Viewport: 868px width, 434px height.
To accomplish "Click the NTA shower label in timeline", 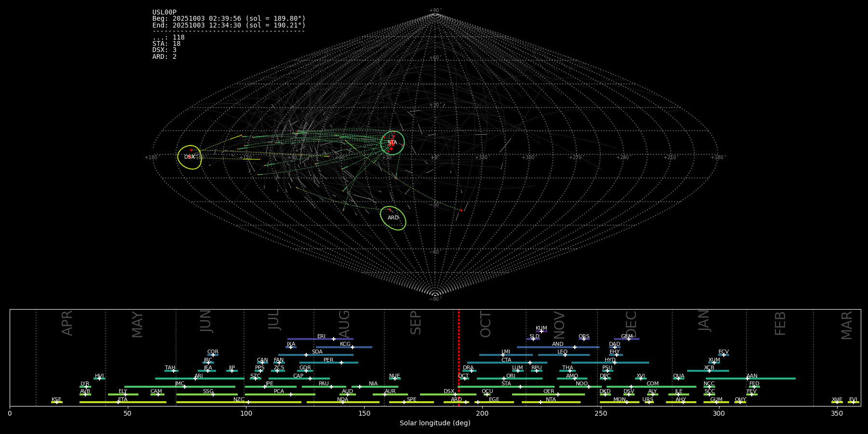I will [551, 400].
